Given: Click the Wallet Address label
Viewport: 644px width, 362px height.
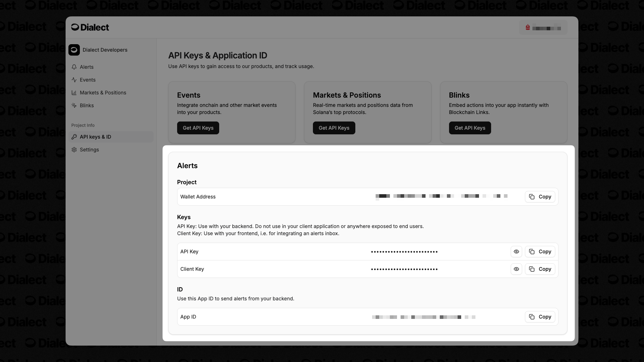Looking at the screenshot, I should (198, 197).
